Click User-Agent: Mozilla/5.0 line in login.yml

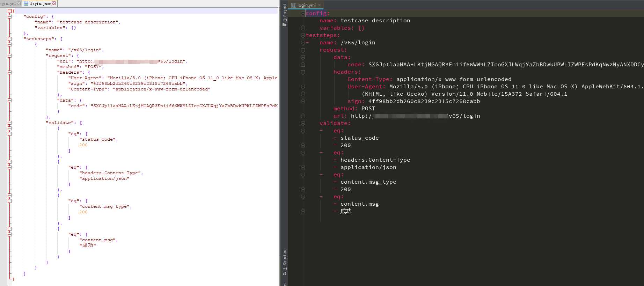tap(496, 87)
